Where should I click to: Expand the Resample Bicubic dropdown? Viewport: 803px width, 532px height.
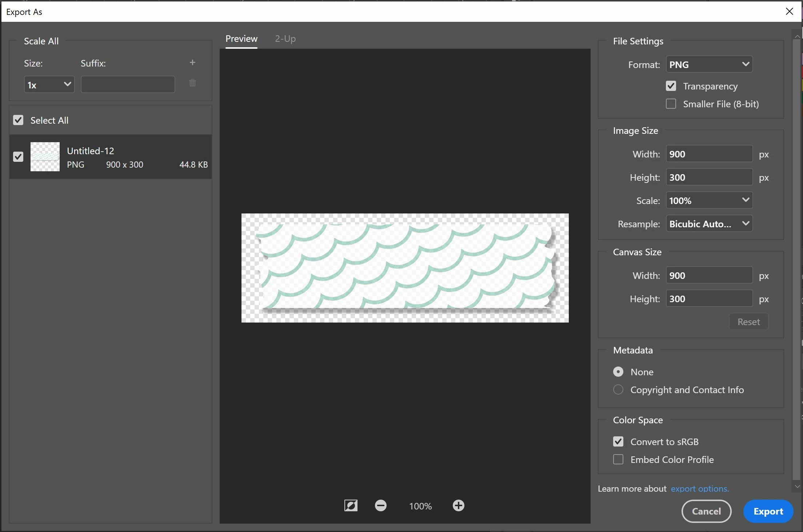click(709, 224)
